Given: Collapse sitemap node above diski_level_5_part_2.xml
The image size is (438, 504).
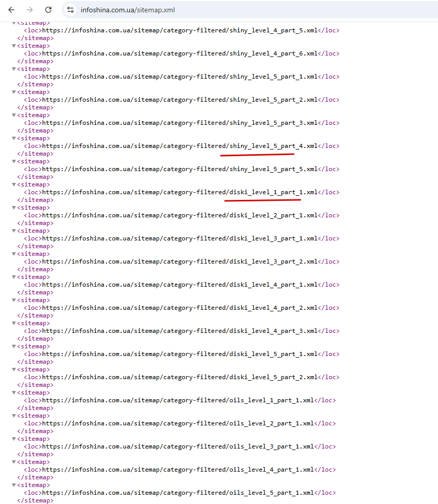Looking at the screenshot, I should (14, 369).
